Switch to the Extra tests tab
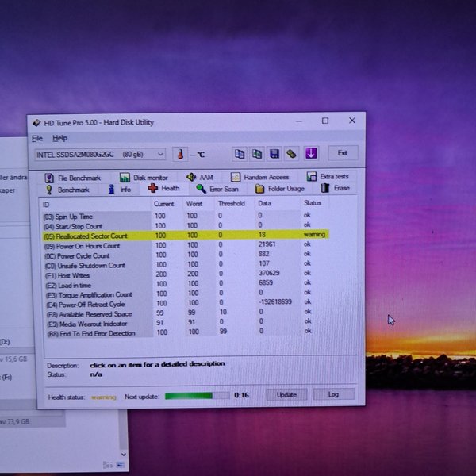Screen dimensions: 476x476 pyautogui.click(x=328, y=176)
